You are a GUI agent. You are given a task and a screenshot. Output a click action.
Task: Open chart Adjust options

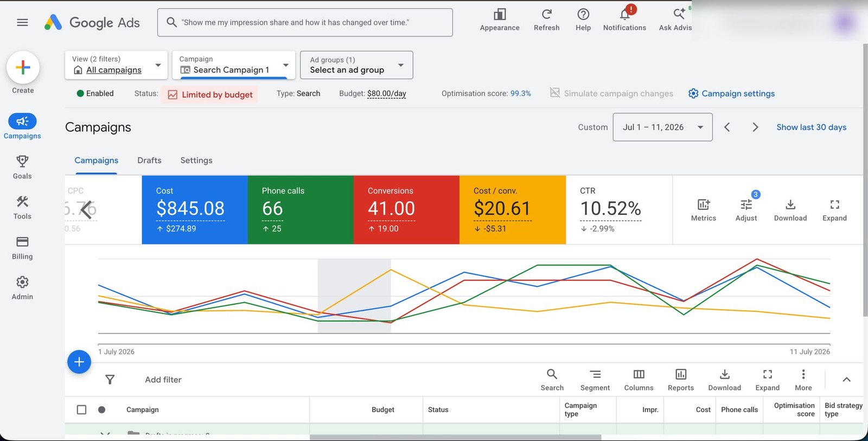click(x=746, y=210)
